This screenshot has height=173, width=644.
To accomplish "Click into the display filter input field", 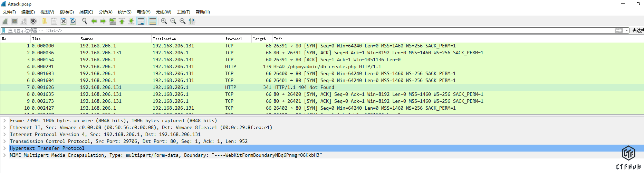I will coord(311,30).
